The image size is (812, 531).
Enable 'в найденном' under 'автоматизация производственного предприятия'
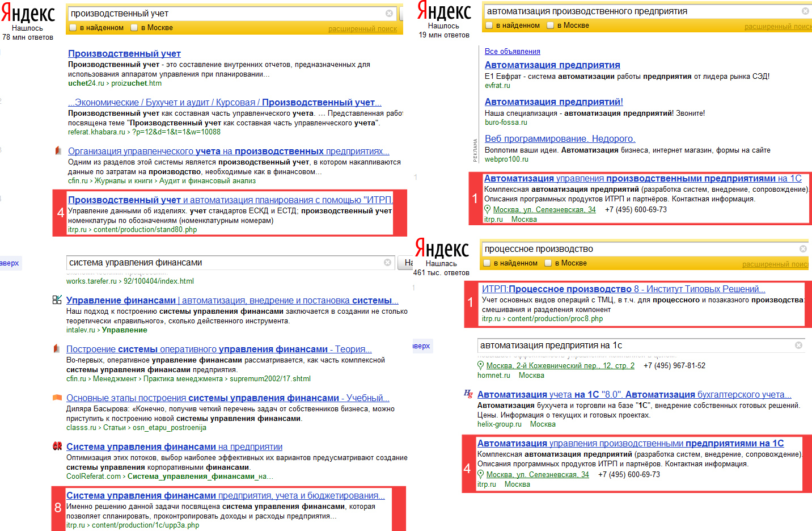[x=489, y=25]
